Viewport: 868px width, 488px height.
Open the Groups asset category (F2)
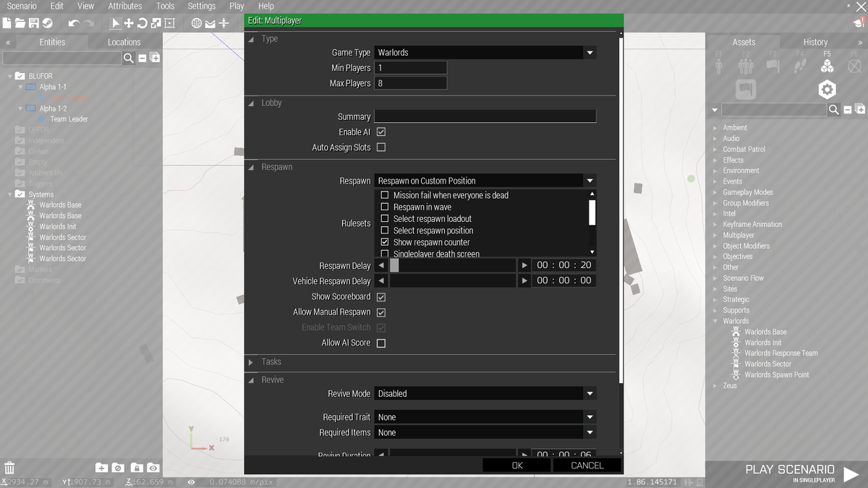746,65
